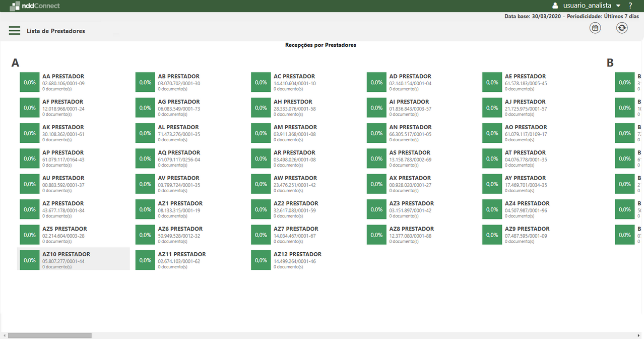This screenshot has height=339, width=644.
Task: Expand the section B prestadores list
Action: click(x=609, y=63)
